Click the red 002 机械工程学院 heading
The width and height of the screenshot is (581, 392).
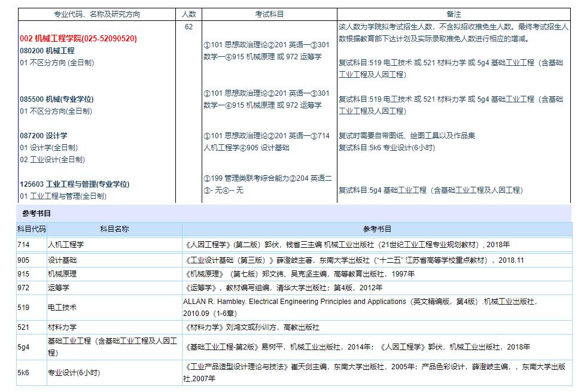point(78,39)
